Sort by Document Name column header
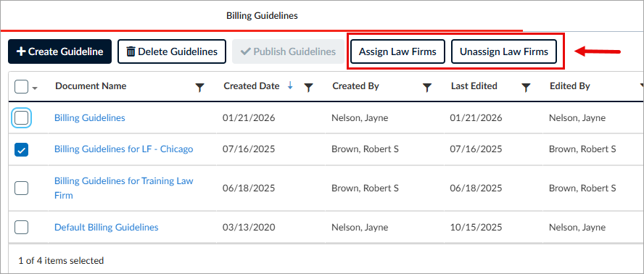The height and width of the screenshot is (274, 644). pos(91,86)
